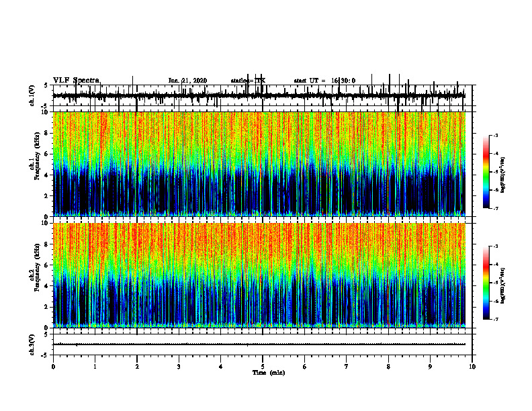
Task: Click the "start UT = 16:30:0" header text
Action: tap(324, 81)
